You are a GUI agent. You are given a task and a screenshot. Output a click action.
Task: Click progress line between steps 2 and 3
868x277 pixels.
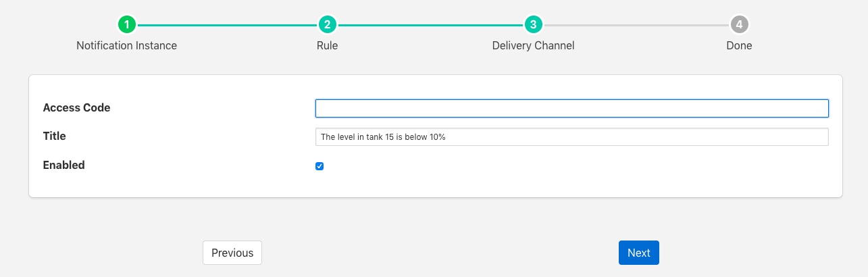point(430,25)
